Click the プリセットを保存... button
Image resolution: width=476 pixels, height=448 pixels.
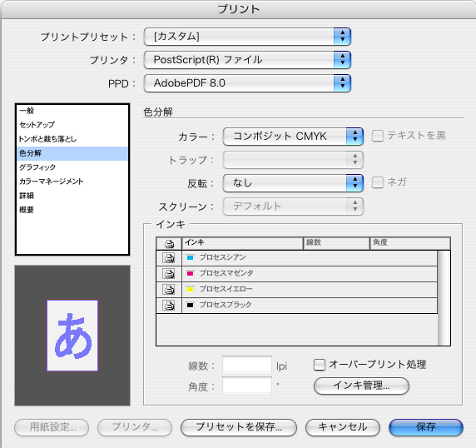click(x=239, y=427)
